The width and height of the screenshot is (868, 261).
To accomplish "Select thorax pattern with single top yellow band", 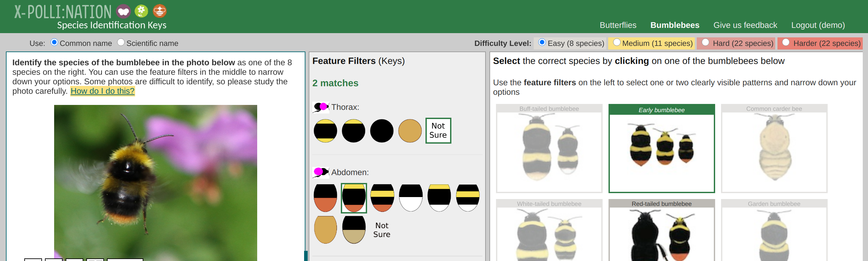I will 354,131.
